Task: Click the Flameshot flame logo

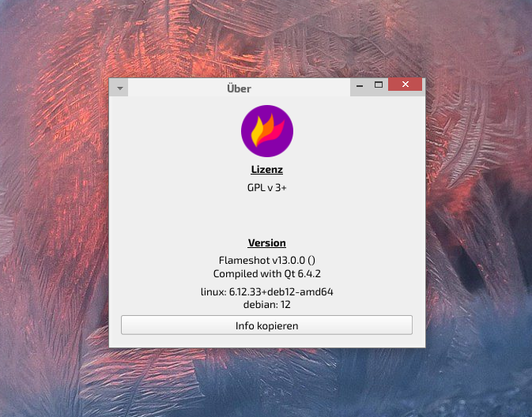Action: click(x=267, y=131)
